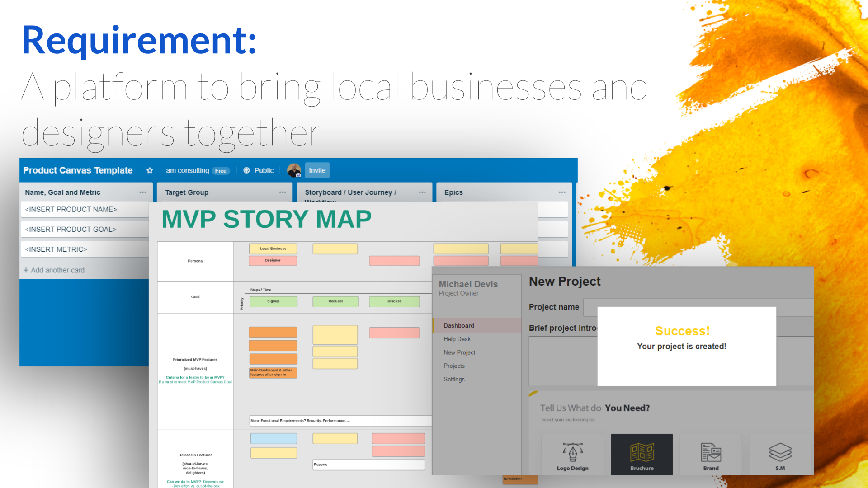Click the Reports box in story map
Viewport: 868px width, 488px height.
(x=369, y=465)
